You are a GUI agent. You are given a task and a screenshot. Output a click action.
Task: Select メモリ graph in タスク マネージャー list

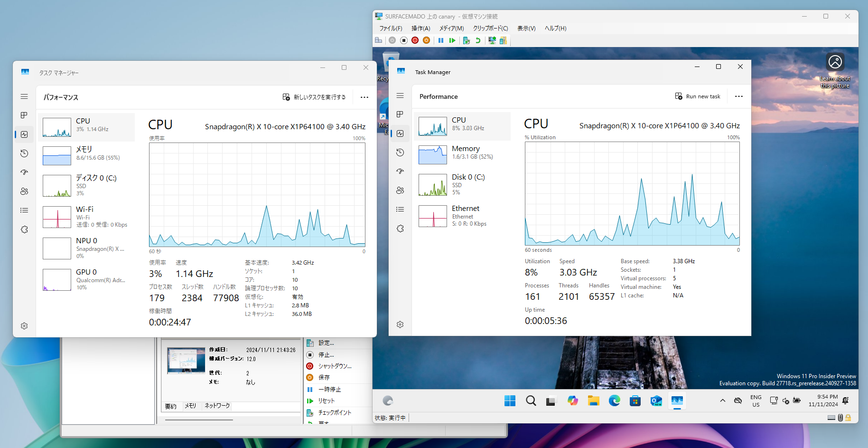coord(86,156)
